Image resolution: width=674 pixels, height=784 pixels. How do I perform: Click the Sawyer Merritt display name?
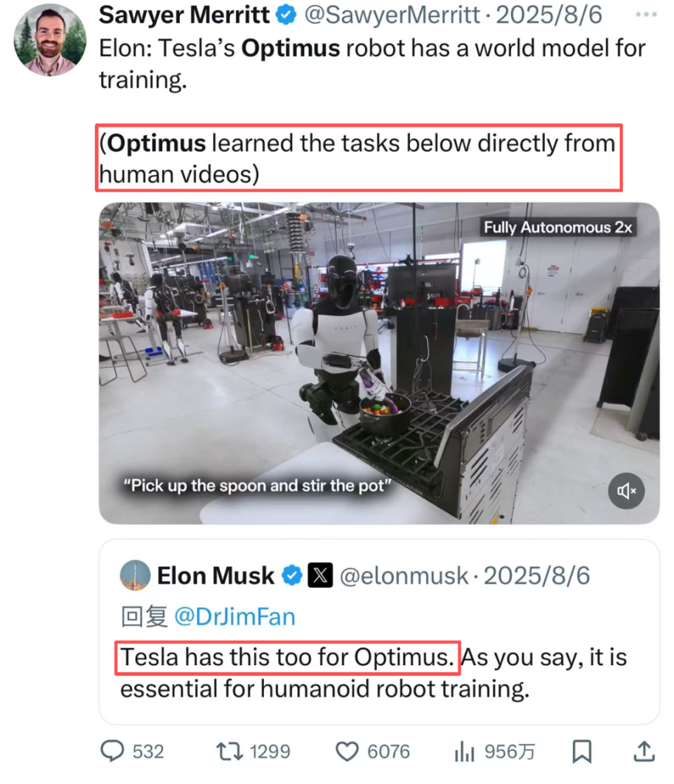point(185,15)
